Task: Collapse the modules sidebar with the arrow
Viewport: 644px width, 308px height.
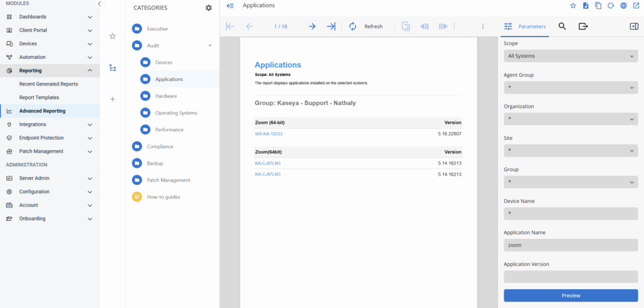Action: pyautogui.click(x=99, y=4)
